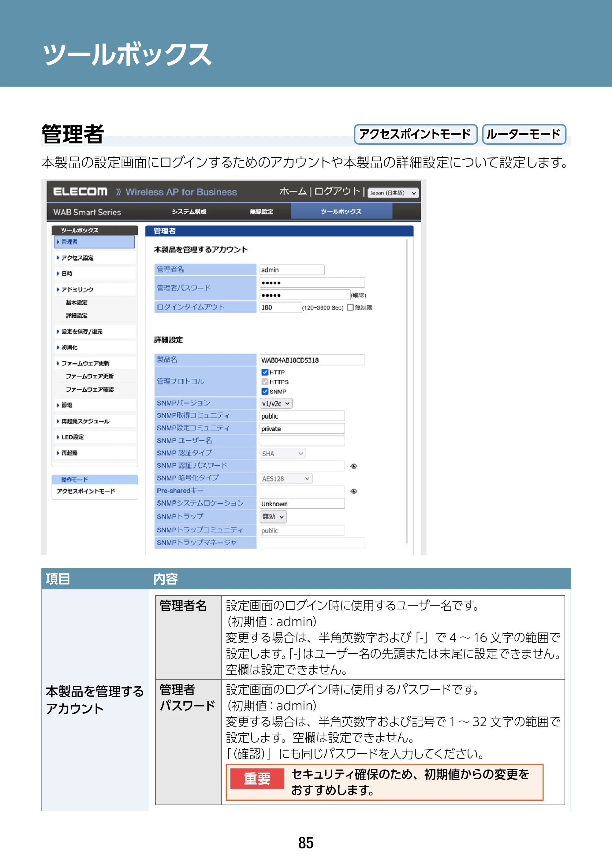Click the SNMPシステムロケーション Unknown field
Screen dimensions: 612x868
pyautogui.click(x=302, y=503)
